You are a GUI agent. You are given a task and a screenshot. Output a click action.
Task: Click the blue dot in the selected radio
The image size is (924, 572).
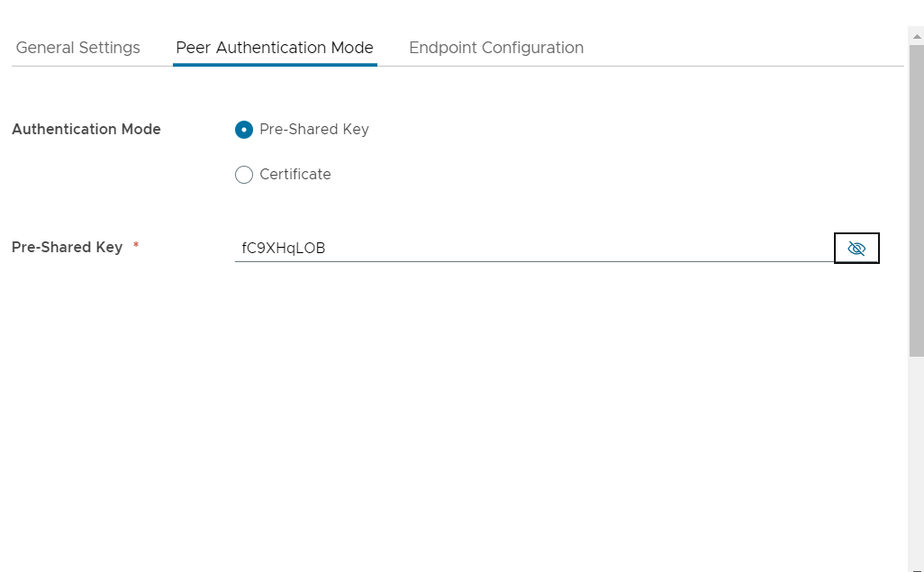(x=244, y=130)
